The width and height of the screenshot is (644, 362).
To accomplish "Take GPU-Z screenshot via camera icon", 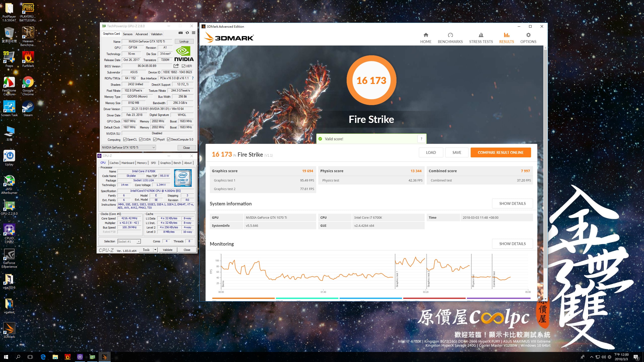I will click(181, 33).
